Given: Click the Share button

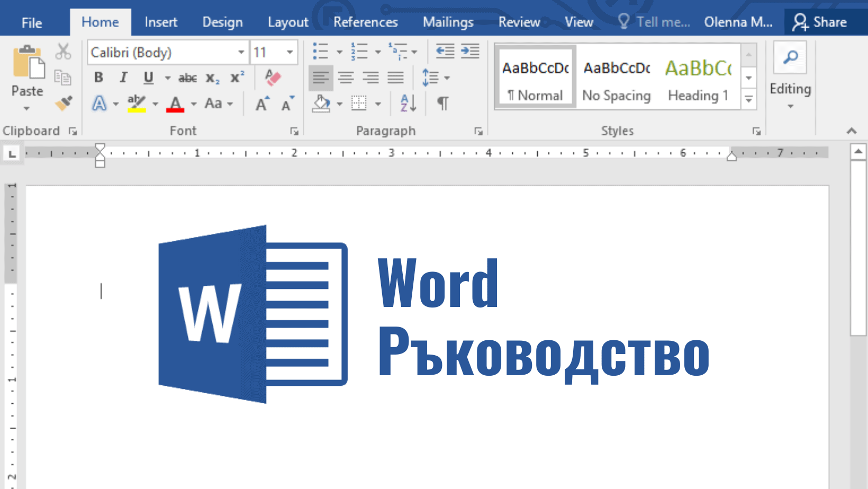Looking at the screenshot, I should tap(819, 22).
